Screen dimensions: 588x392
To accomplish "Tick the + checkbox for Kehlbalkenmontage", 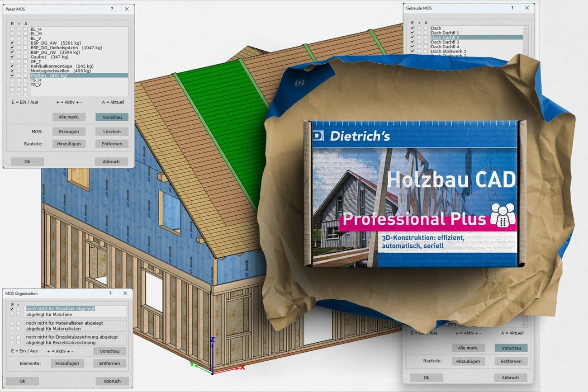I will 19,66.
